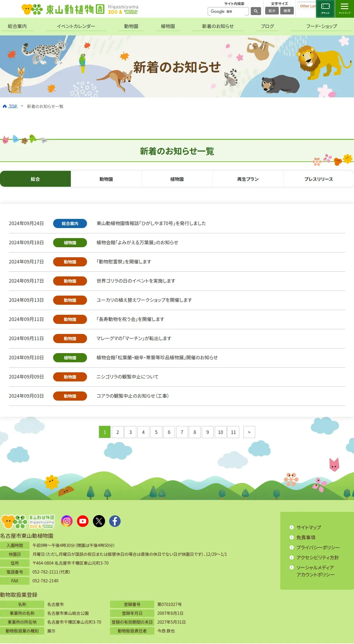Open footer サイトマップ link

pos(309,527)
